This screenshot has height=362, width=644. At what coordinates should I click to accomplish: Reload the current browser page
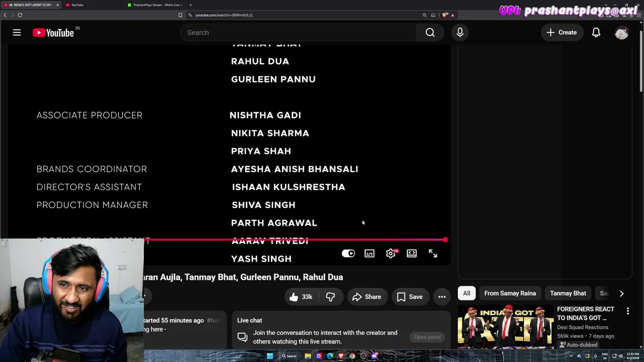pyautogui.click(x=20, y=15)
